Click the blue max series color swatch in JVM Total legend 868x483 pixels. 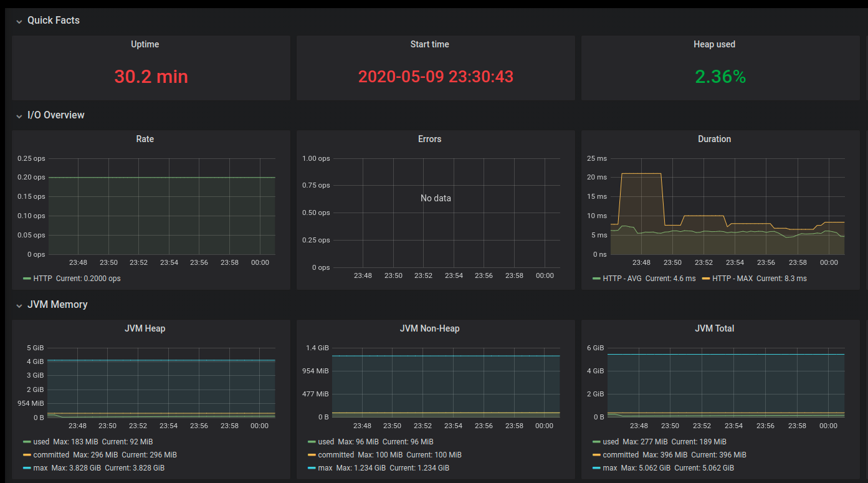[x=597, y=468]
